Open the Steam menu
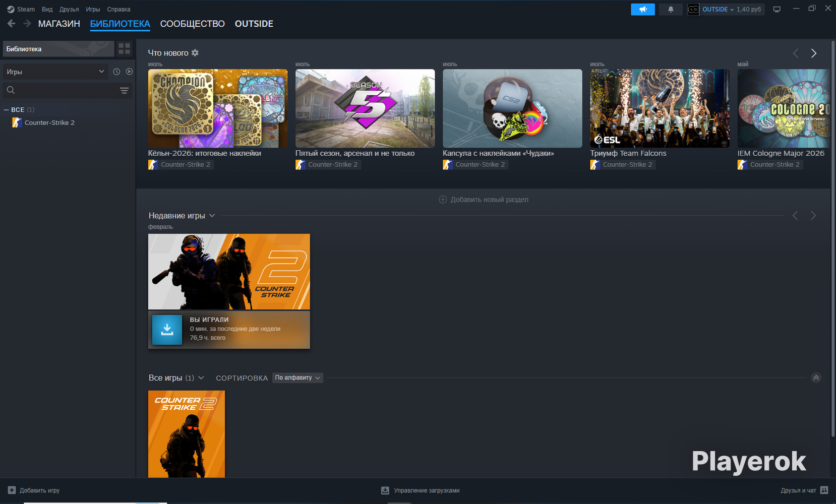836x504 pixels. click(x=26, y=10)
